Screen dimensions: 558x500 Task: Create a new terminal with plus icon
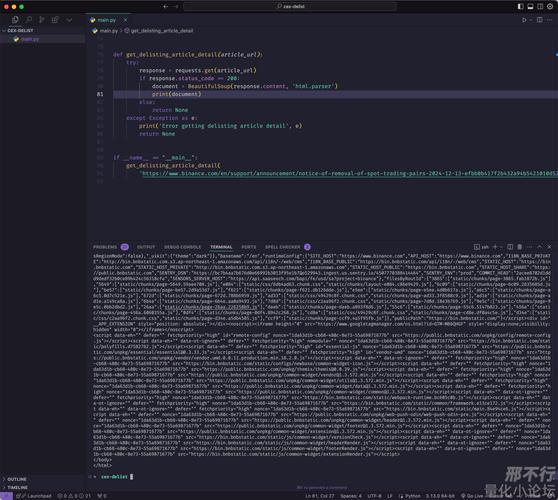495,247
